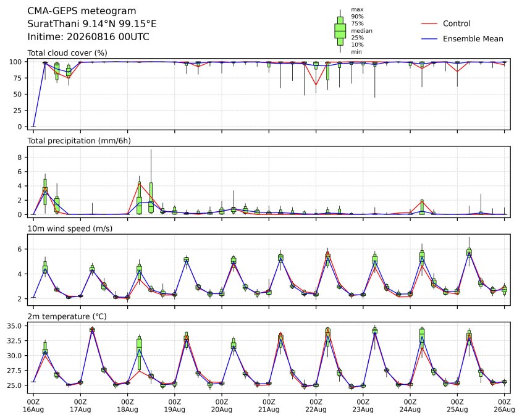Select the "SuratThani 9.14°N 99.15°E" location line
This screenshot has width=522, height=420.
(92, 24)
